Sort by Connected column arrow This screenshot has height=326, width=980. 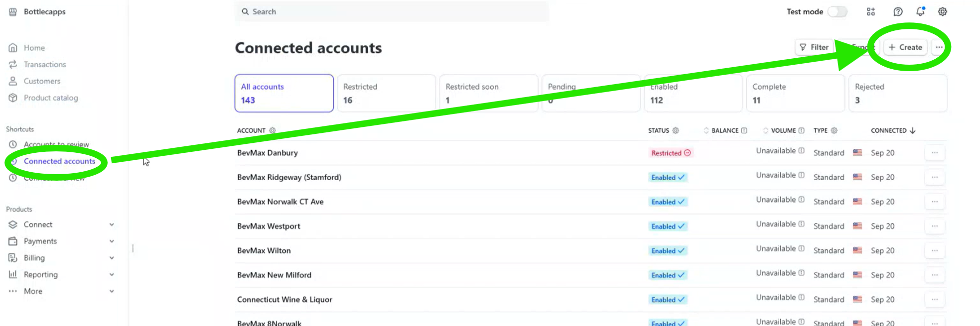point(913,130)
